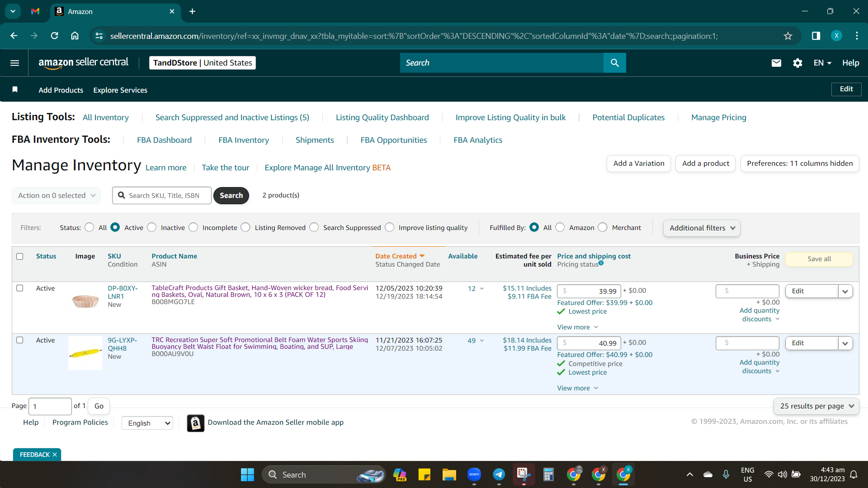Open the messages envelope icon

click(776, 63)
